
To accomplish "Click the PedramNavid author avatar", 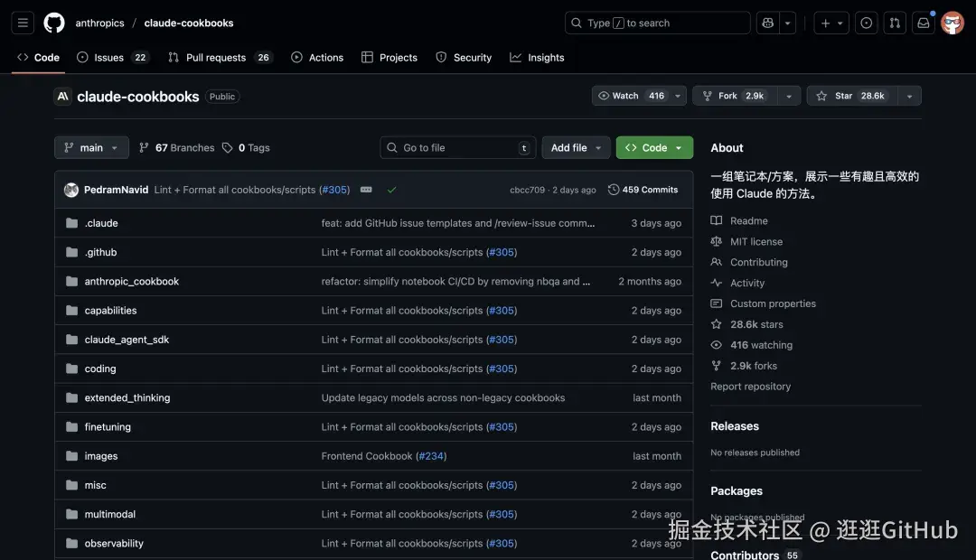I will 71,190.
